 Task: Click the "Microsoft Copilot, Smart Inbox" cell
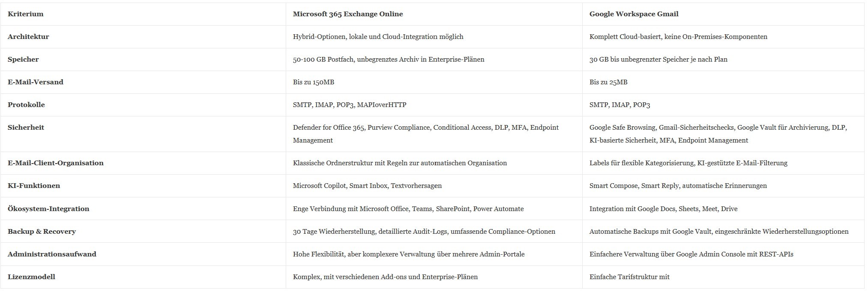(367, 186)
